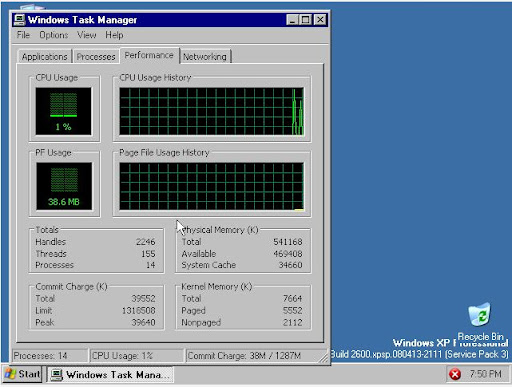Click Kernel Memory Total value 7664

[293, 298]
